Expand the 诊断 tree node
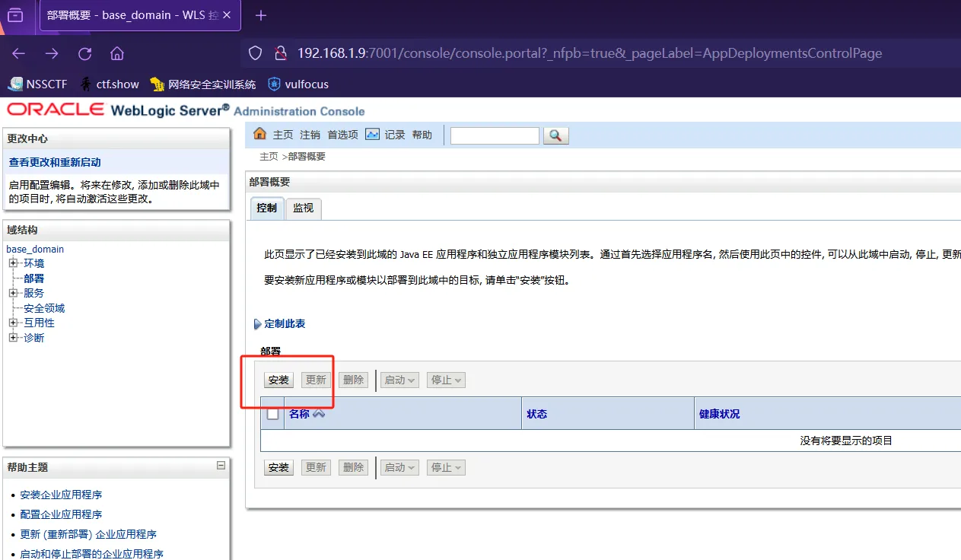961x560 pixels. click(x=13, y=337)
